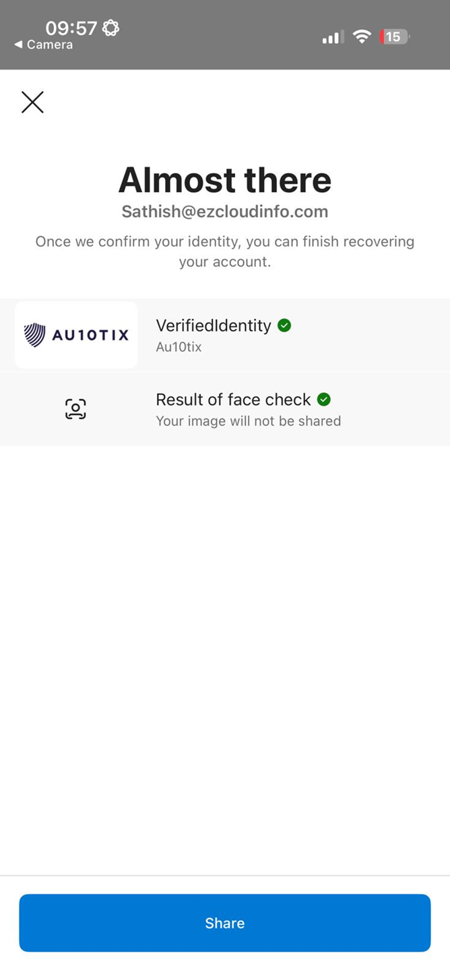The image size is (450, 980).
Task: Tap the Share button
Action: (x=225, y=923)
